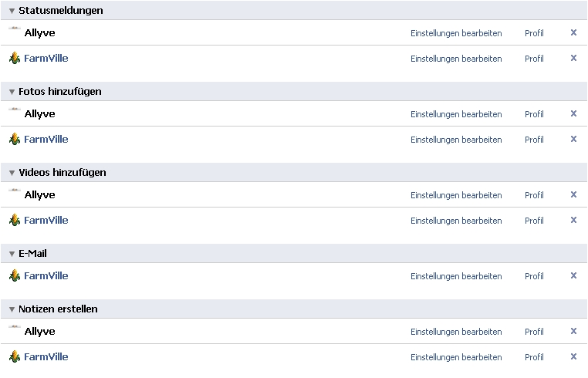Click FarmVille corn icon under E-Mail
The width and height of the screenshot is (588, 378).
(14, 276)
